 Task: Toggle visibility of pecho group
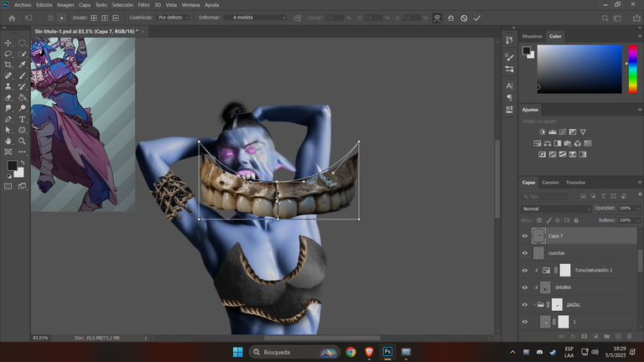click(524, 304)
